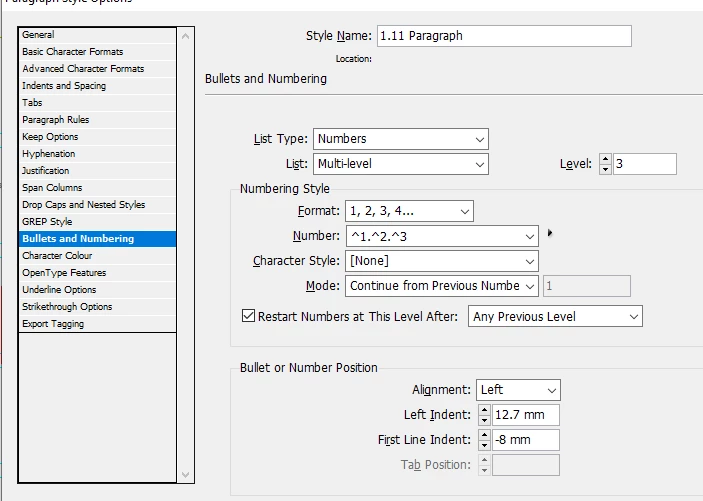Viewport: 703px width, 501px height.
Task: Select Strikethrough Options category
Action: click(97, 307)
